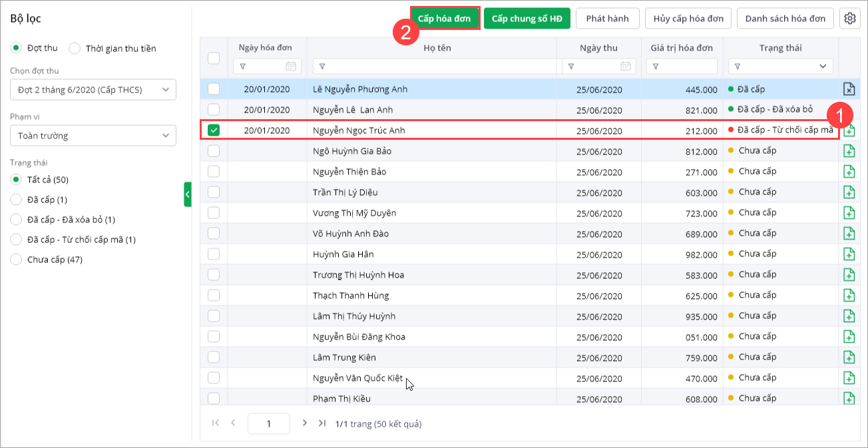Open the Trạng thái column filter dropdown
Image resolution: width=868 pixels, height=448 pixels.
click(823, 66)
